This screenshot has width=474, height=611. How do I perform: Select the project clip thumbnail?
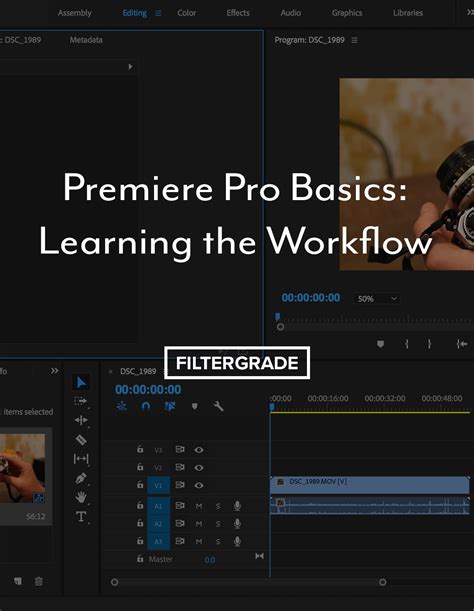tap(22, 468)
